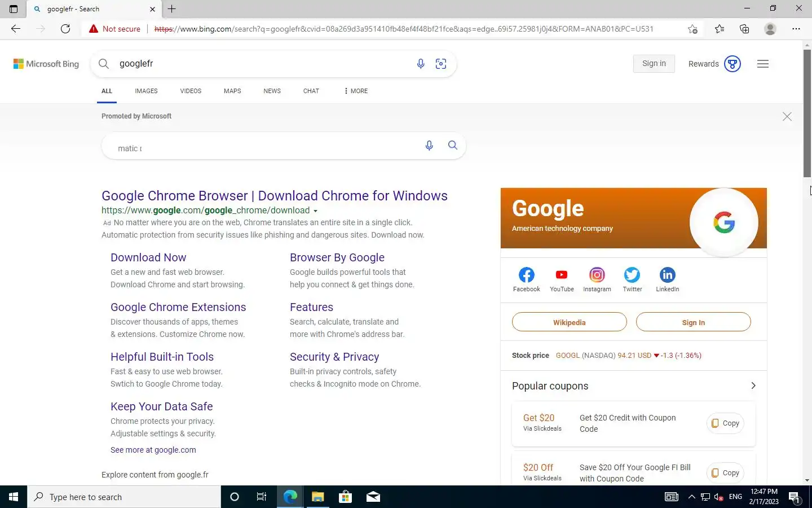
Task: Open File Explorer from the taskbar
Action: pos(317,497)
